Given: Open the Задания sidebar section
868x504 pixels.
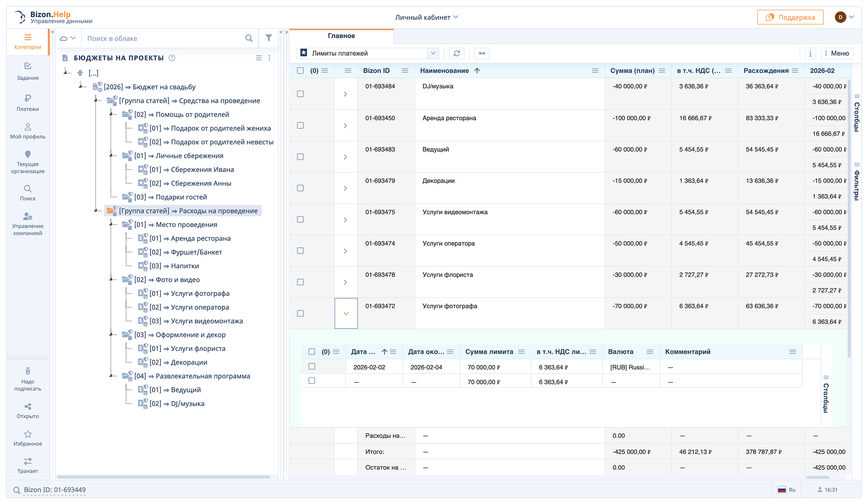Looking at the screenshot, I should tap(28, 71).
